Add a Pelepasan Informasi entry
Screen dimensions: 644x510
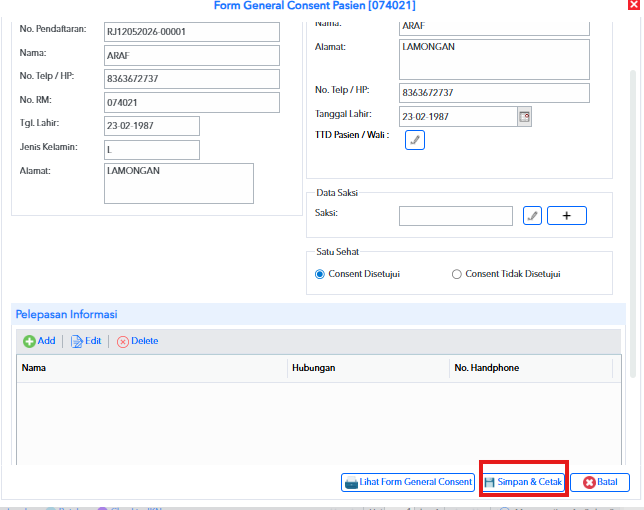39,341
